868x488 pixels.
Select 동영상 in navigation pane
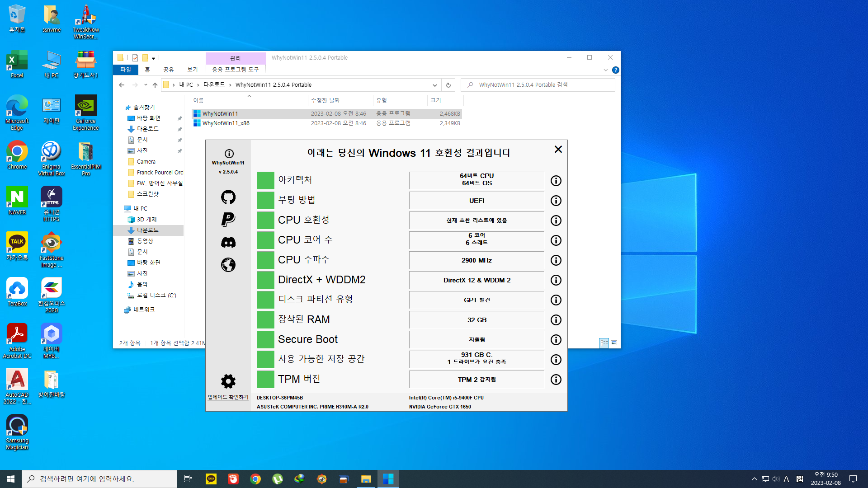[x=145, y=241]
